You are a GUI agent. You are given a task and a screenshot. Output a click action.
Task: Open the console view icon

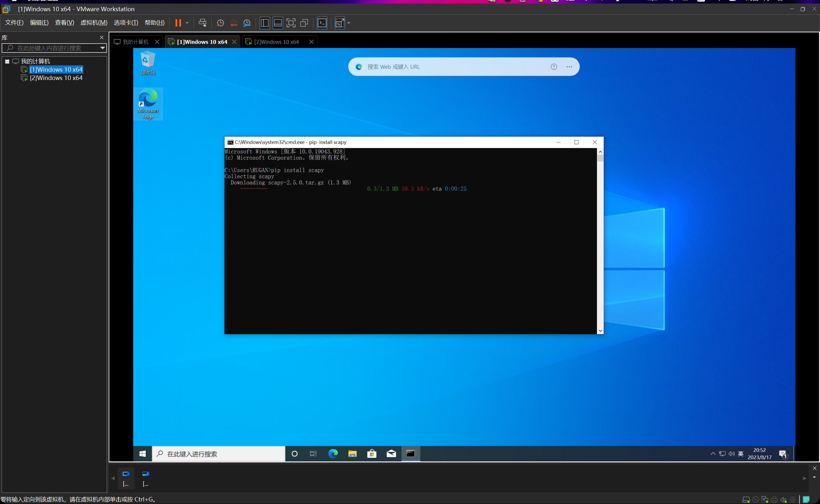pyautogui.click(x=322, y=23)
